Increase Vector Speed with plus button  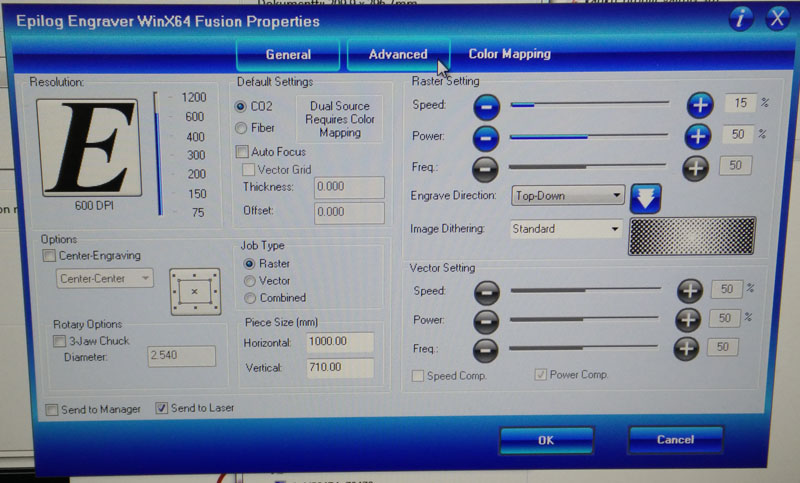tap(690, 291)
